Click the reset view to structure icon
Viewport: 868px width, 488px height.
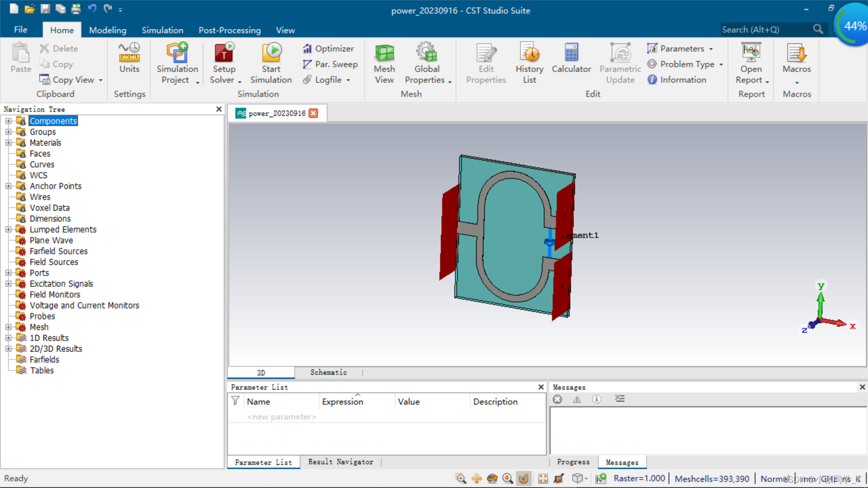coord(543,479)
